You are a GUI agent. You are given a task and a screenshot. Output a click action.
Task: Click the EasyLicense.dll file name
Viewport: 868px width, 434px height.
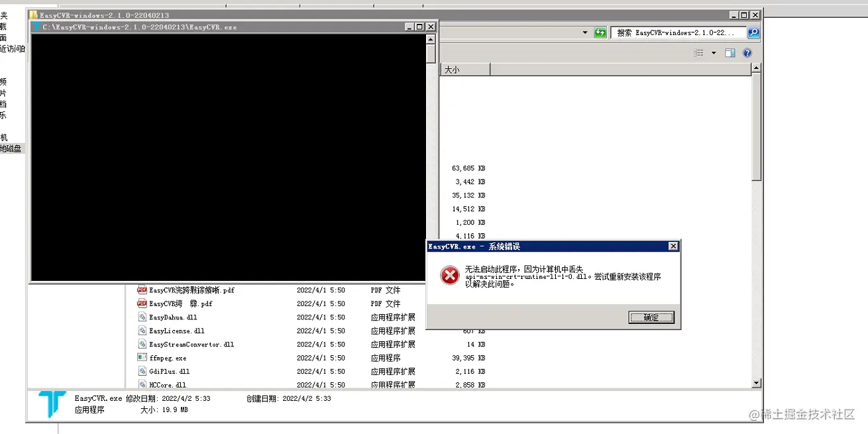point(177,331)
